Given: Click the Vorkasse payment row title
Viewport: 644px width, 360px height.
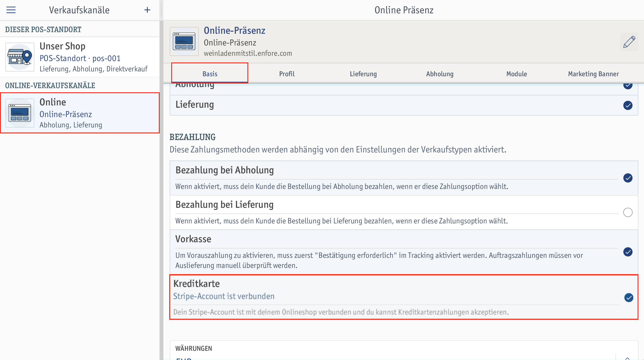Looking at the screenshot, I should [193, 239].
